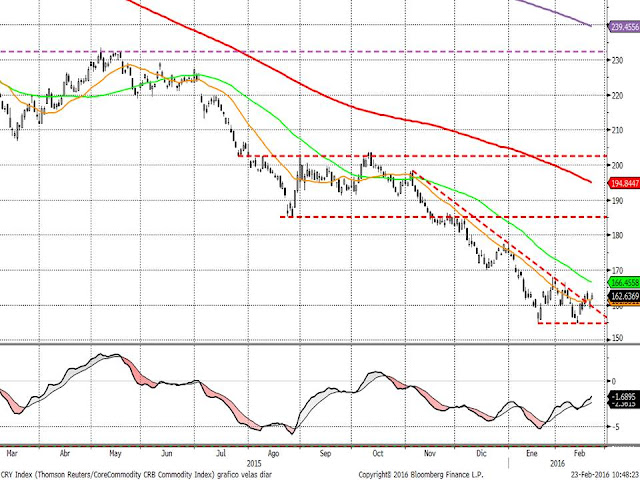Click the 23-Feb-2016 10:48:23 timestamp
The height and width of the screenshot is (480, 640).
tap(605, 475)
